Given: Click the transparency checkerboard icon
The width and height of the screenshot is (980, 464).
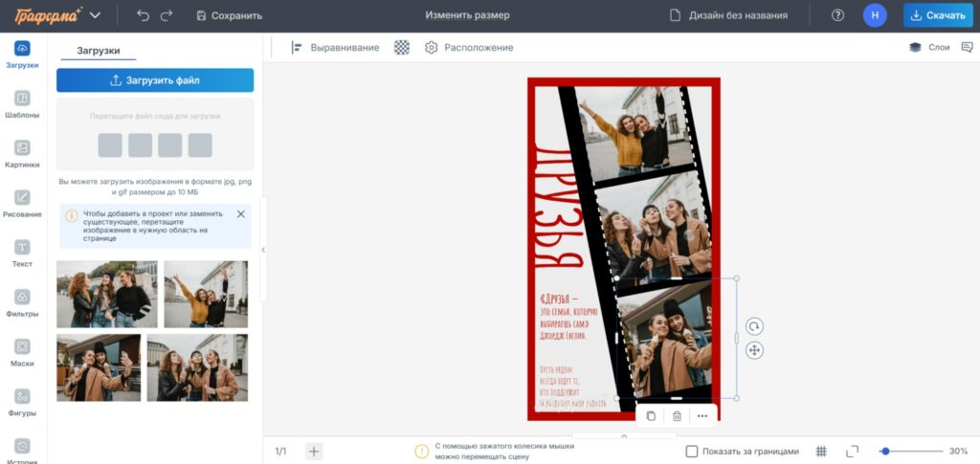Looking at the screenshot, I should point(401,48).
